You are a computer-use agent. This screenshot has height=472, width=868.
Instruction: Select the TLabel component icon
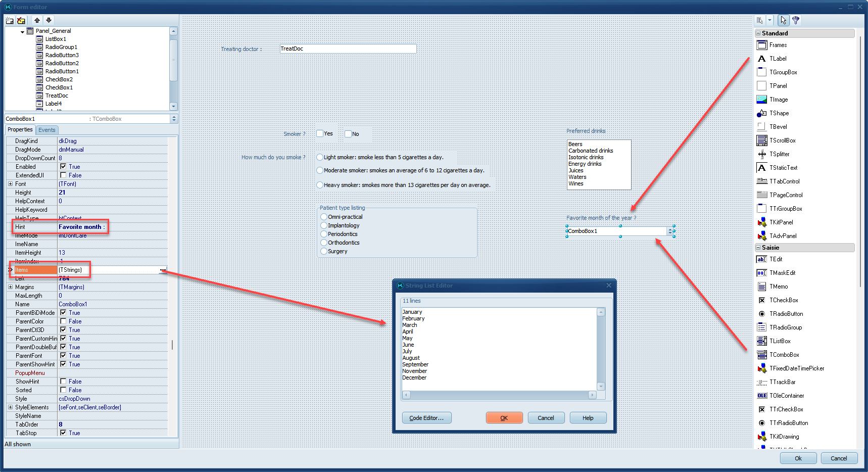762,59
